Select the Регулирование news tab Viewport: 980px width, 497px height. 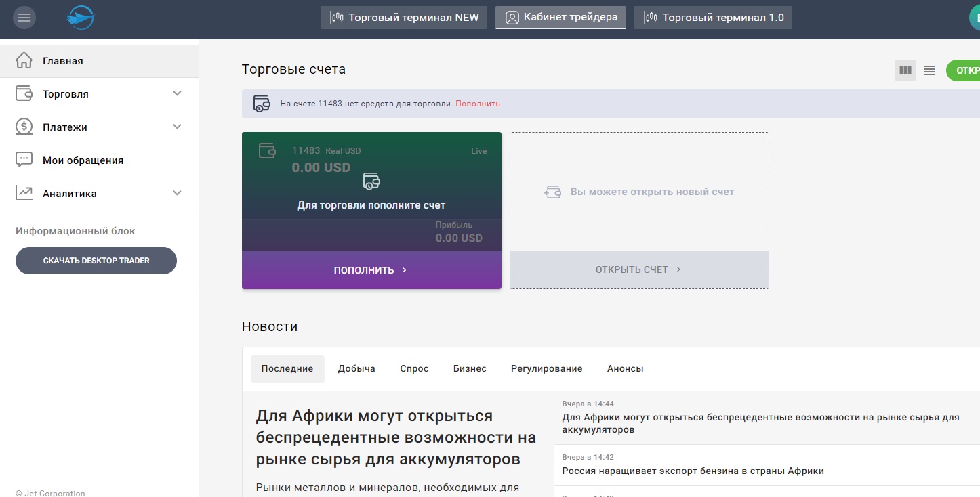point(547,369)
